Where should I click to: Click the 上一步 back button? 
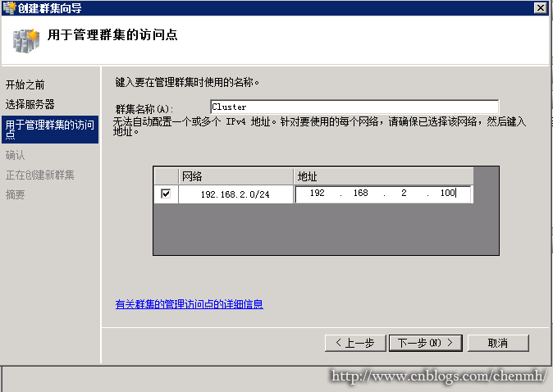pyautogui.click(x=355, y=343)
